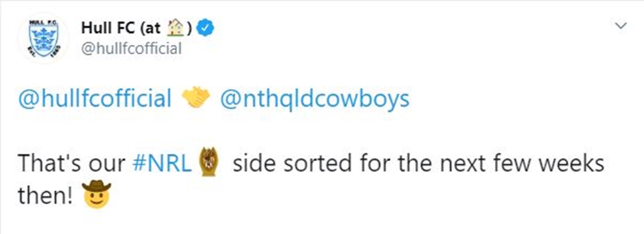
Task: Open the tweet options chevron menu
Action: tap(621, 26)
